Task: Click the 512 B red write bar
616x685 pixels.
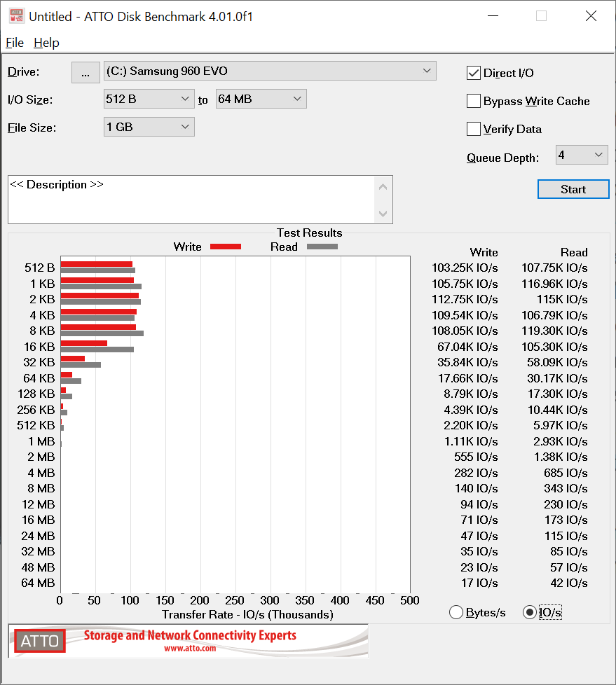Action: [97, 264]
